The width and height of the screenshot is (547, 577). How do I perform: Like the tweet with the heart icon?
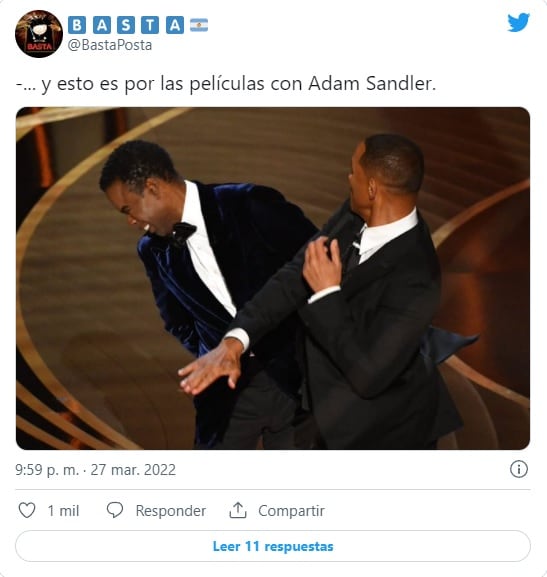pyautogui.click(x=27, y=510)
